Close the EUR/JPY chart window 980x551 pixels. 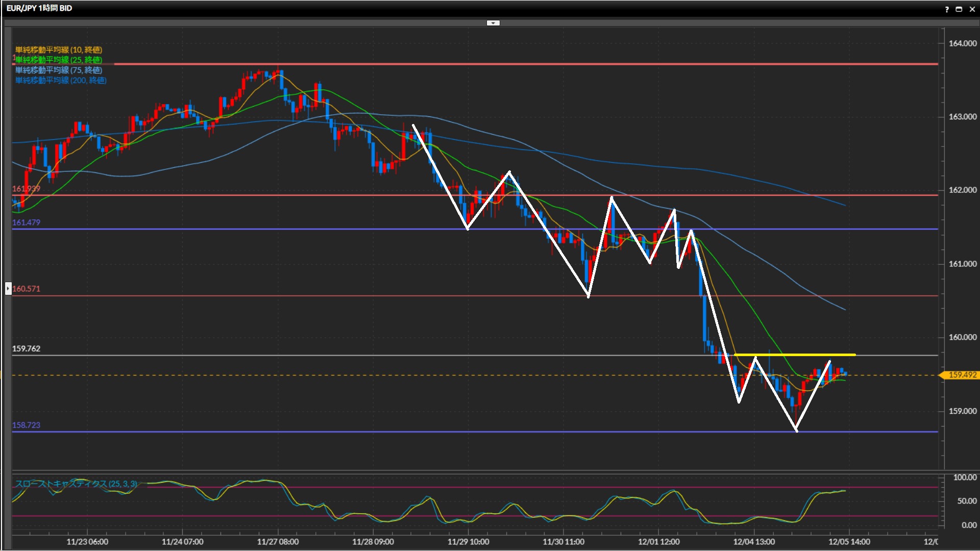[x=972, y=9]
